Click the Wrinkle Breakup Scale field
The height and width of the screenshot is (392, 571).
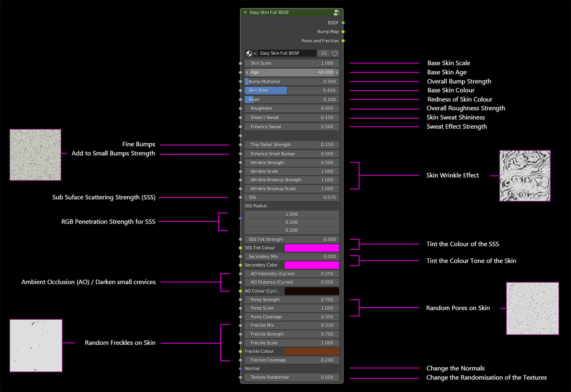tap(292, 189)
